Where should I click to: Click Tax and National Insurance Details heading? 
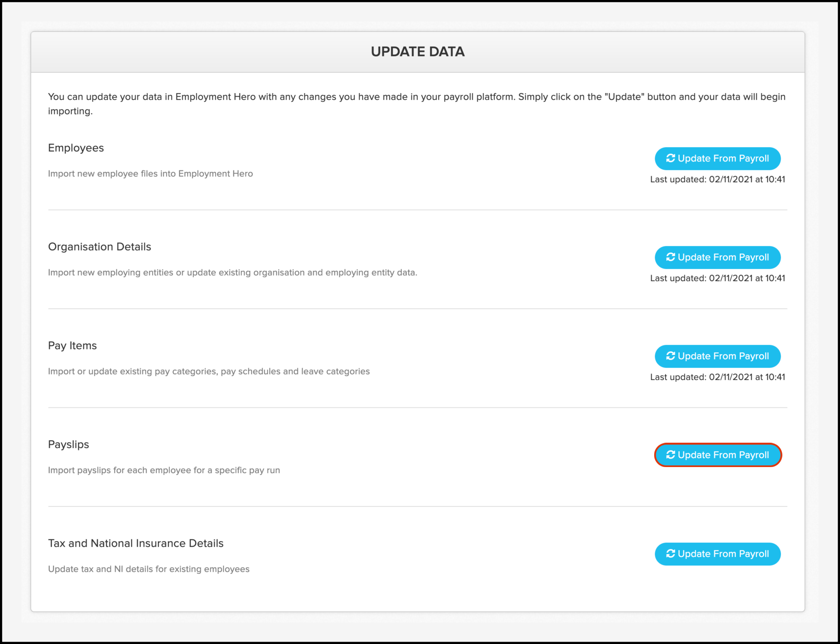pyautogui.click(x=136, y=544)
